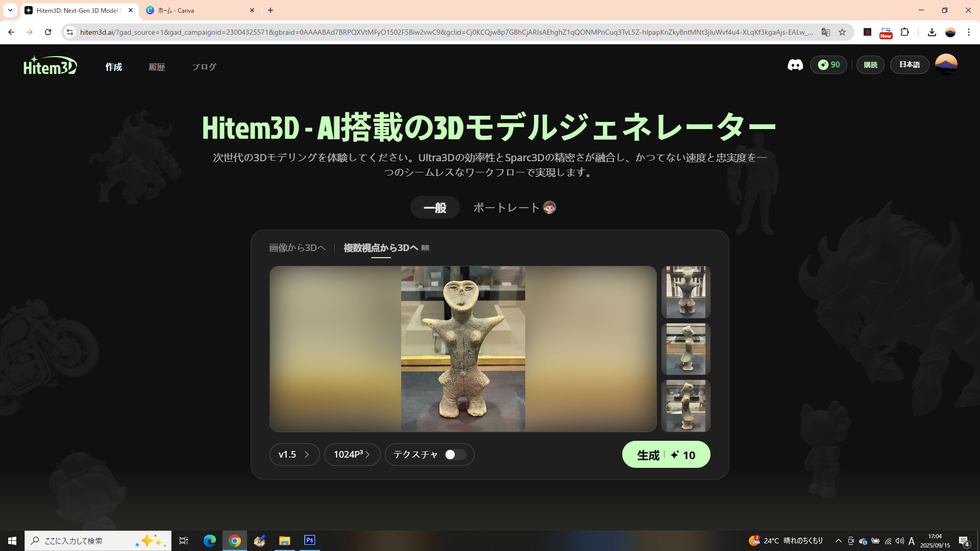Viewport: 980px width, 551px height.
Task: Open the extension with New badge
Action: pos(886,33)
